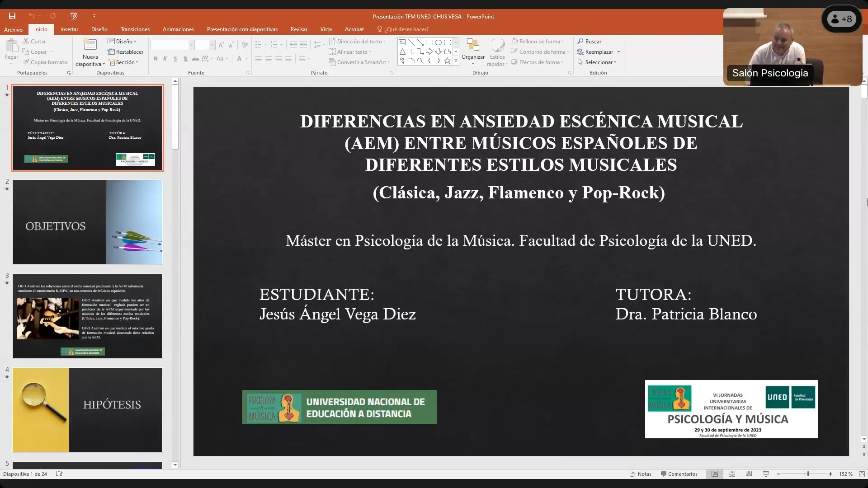The image size is (868, 488).
Task: Select the rectangle shape in shapes gallery
Action: [x=429, y=42]
